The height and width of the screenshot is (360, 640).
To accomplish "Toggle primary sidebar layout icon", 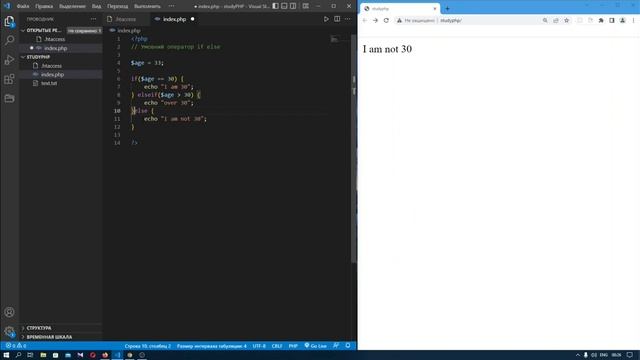I will point(276,6).
